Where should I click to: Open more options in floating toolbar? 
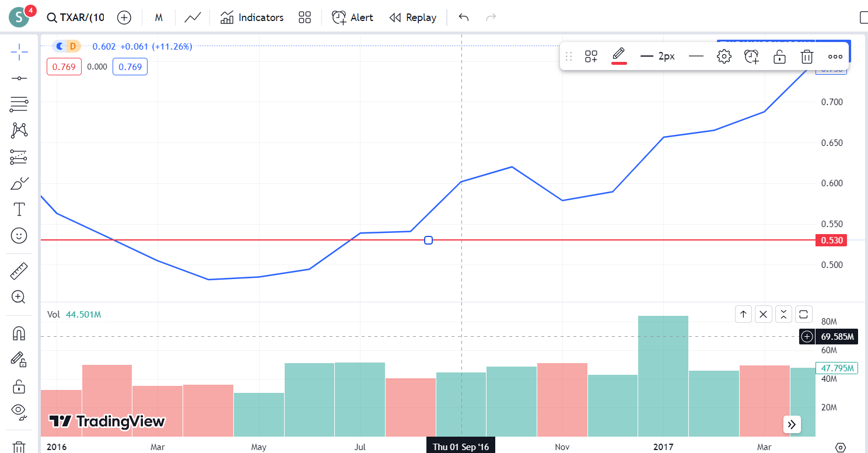(x=835, y=57)
